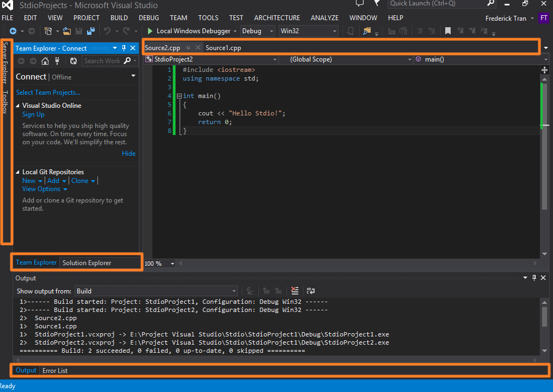The width and height of the screenshot is (553, 392).
Task: Click the Clone link under Local Git Repositories
Action: (x=79, y=181)
